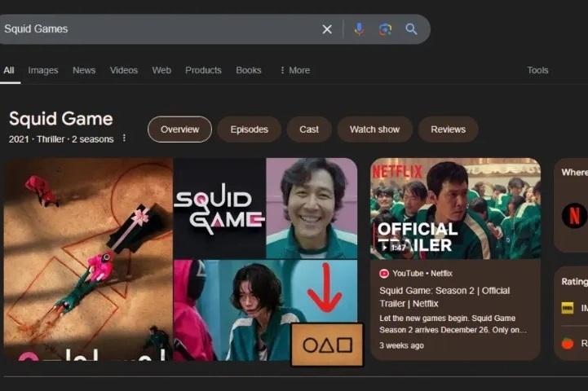Click the YouTube logo icon on trailer card
588x391 pixels.
tap(384, 274)
